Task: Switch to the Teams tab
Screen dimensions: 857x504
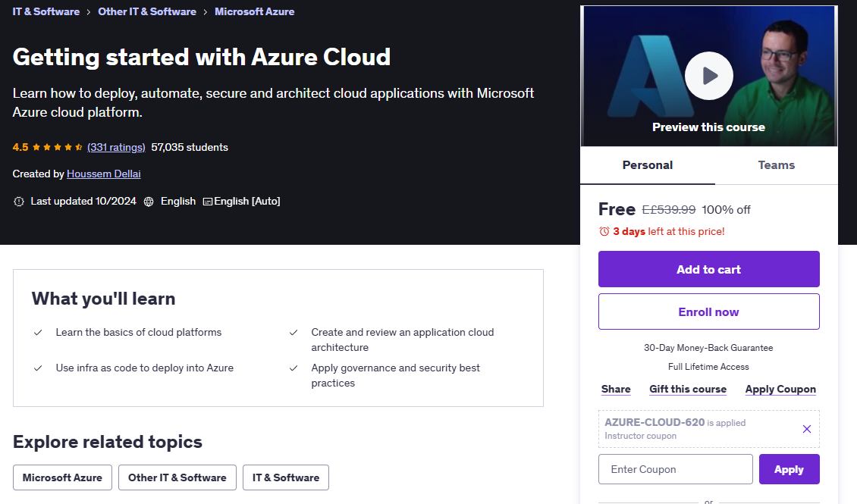Action: (776, 165)
